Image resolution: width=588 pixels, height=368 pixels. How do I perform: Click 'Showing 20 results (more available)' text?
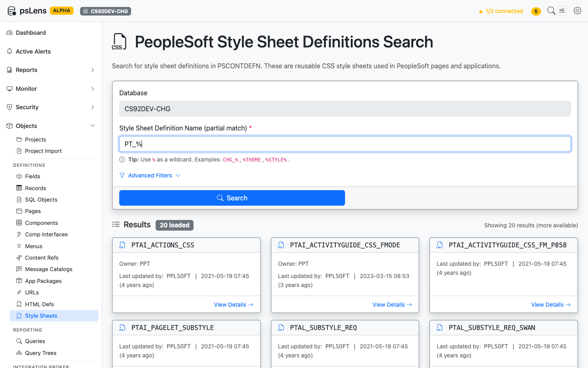pyautogui.click(x=531, y=225)
